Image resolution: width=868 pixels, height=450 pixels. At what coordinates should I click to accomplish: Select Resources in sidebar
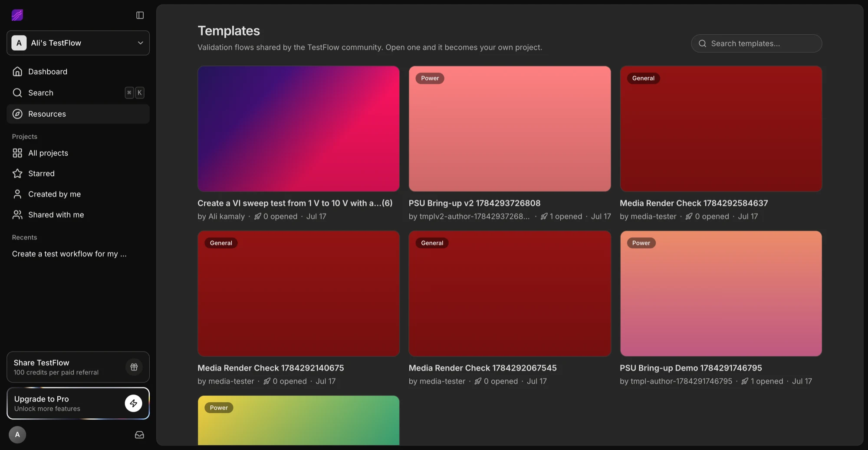(78, 114)
